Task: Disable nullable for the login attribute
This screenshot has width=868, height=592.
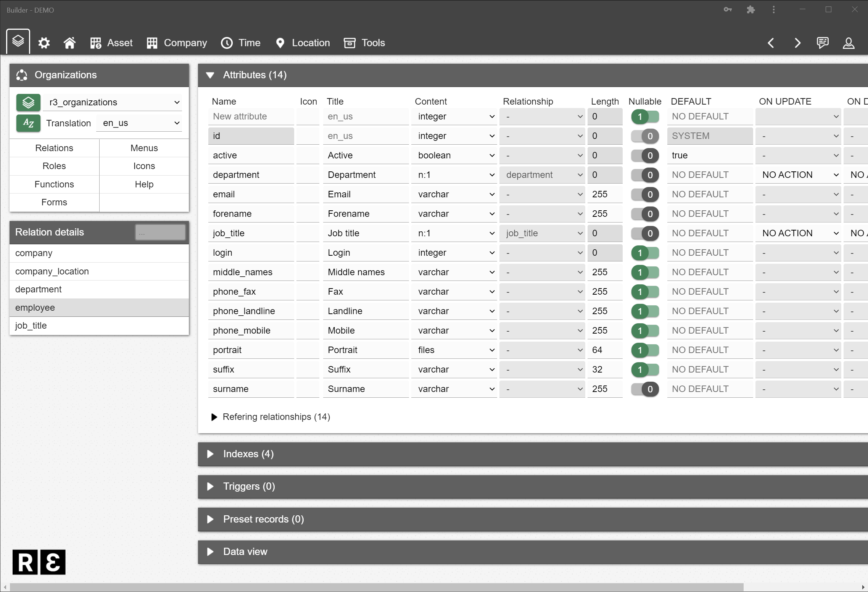Action: coord(645,252)
